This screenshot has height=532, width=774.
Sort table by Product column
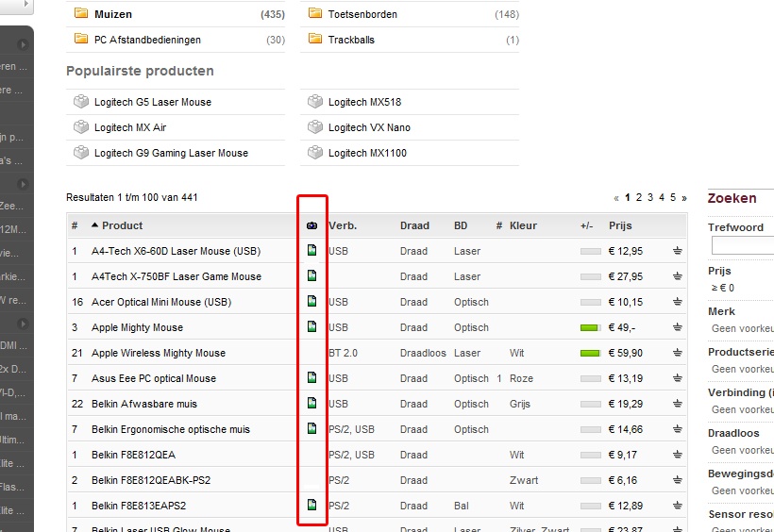point(122,225)
